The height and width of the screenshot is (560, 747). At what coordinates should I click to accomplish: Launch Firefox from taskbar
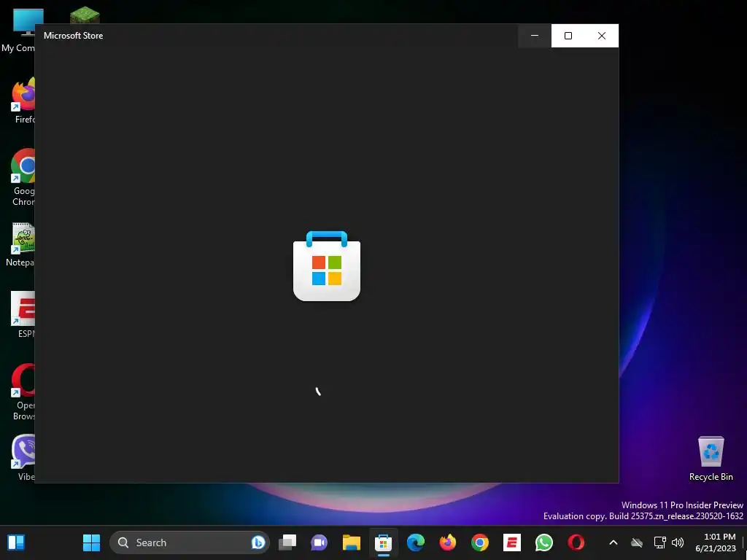[x=447, y=542]
